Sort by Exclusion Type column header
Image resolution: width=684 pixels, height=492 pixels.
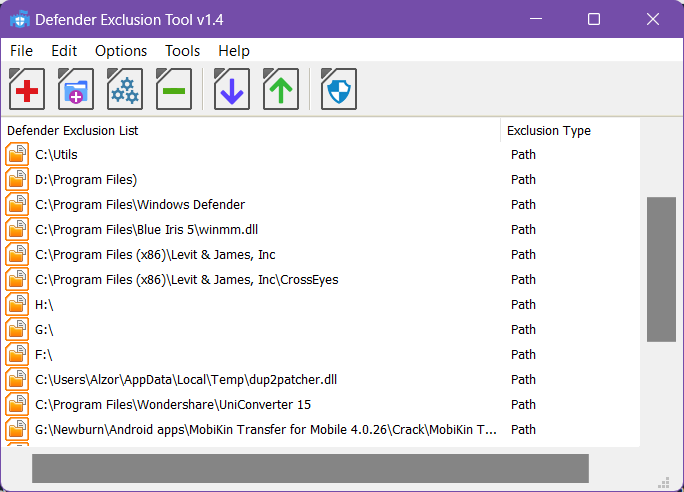tap(570, 130)
